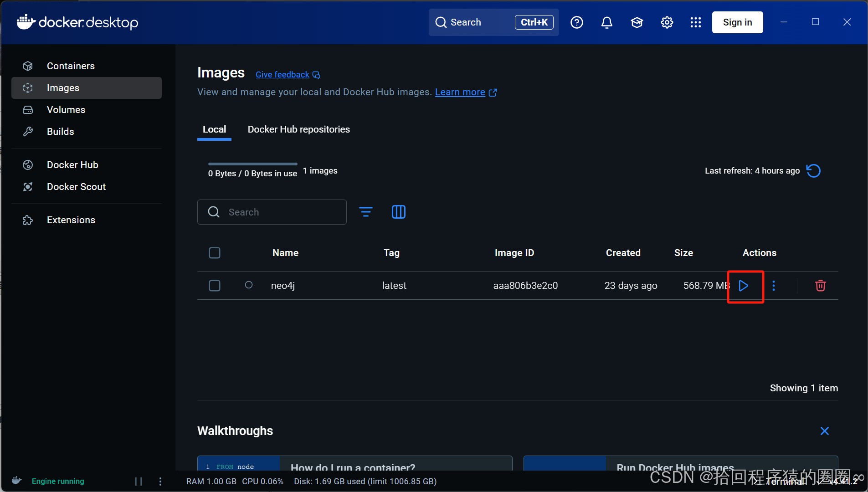Click the Containers cube icon
The height and width of the screenshot is (492, 868).
coord(28,66)
